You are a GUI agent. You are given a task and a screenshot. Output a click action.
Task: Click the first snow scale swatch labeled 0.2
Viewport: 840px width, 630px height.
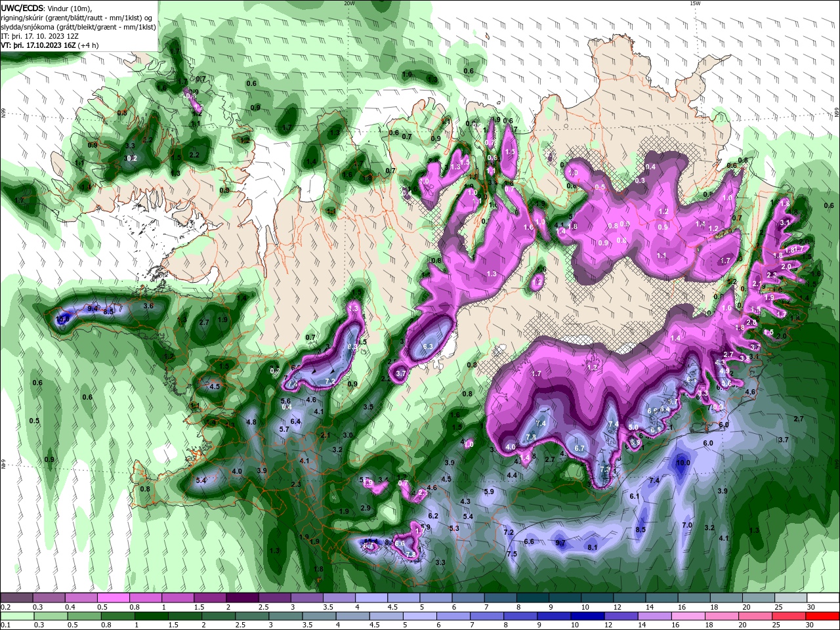[x=16, y=598]
